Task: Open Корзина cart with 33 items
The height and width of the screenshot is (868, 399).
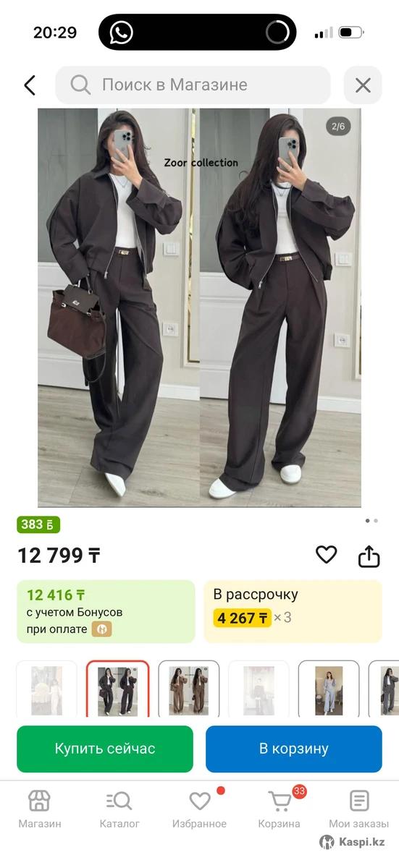Action: tap(280, 809)
